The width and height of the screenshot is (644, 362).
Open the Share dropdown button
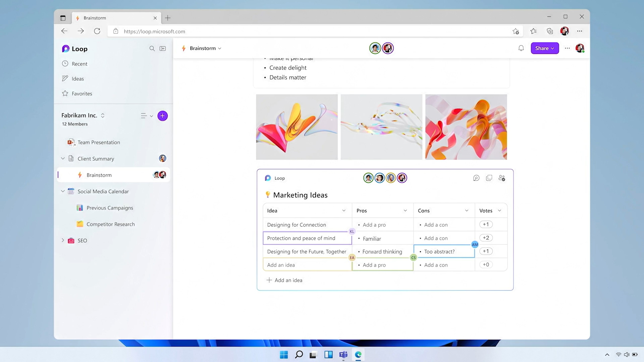pos(545,48)
